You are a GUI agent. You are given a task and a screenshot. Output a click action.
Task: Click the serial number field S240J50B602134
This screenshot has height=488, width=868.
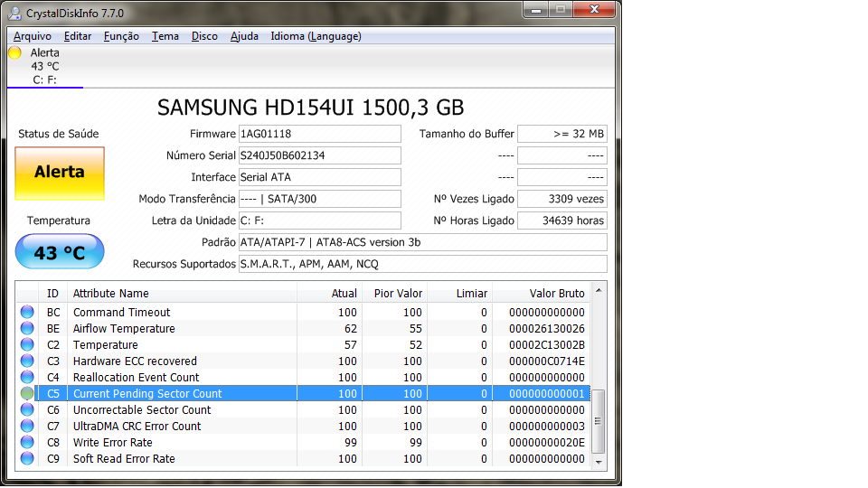click(x=319, y=155)
